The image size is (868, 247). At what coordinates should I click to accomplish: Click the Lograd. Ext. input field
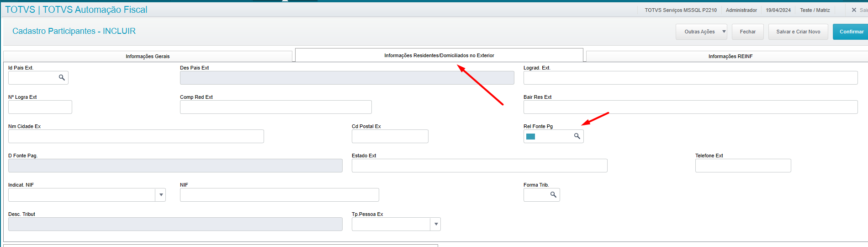point(690,78)
